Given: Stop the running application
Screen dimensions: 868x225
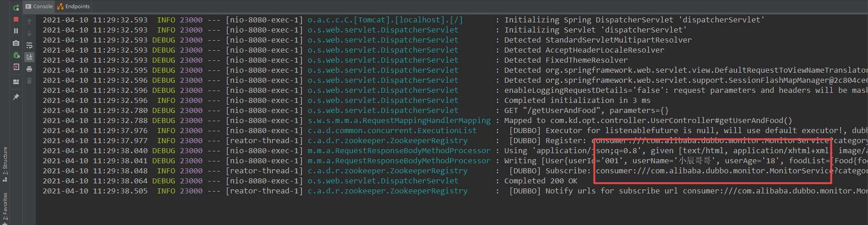Looking at the screenshot, I should tap(16, 19).
